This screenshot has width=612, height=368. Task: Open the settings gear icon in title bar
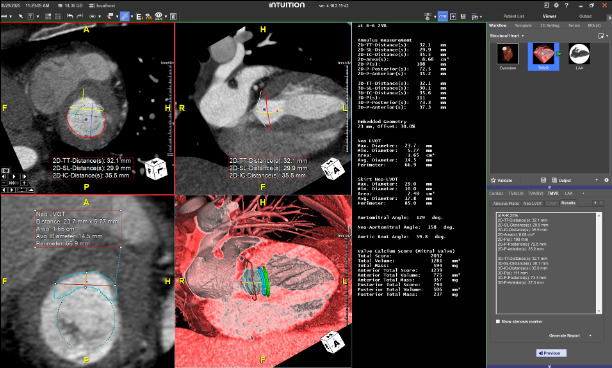pos(556,5)
